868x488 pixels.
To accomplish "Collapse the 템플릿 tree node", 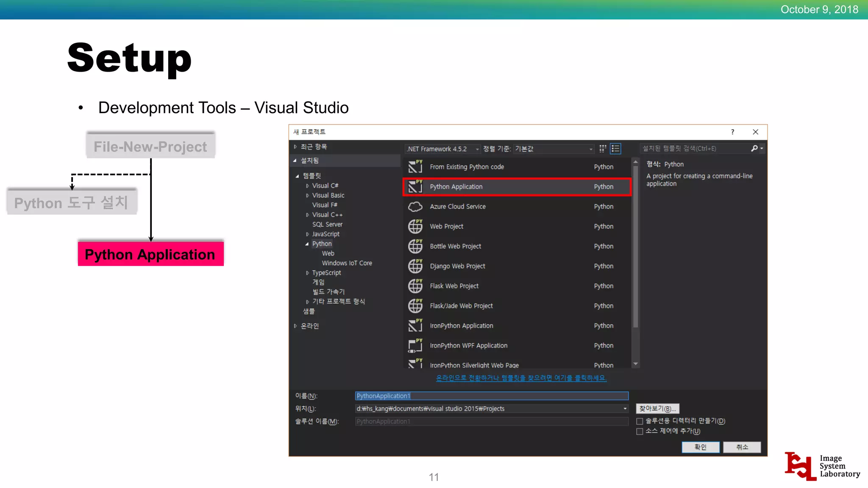I will pyautogui.click(x=297, y=176).
